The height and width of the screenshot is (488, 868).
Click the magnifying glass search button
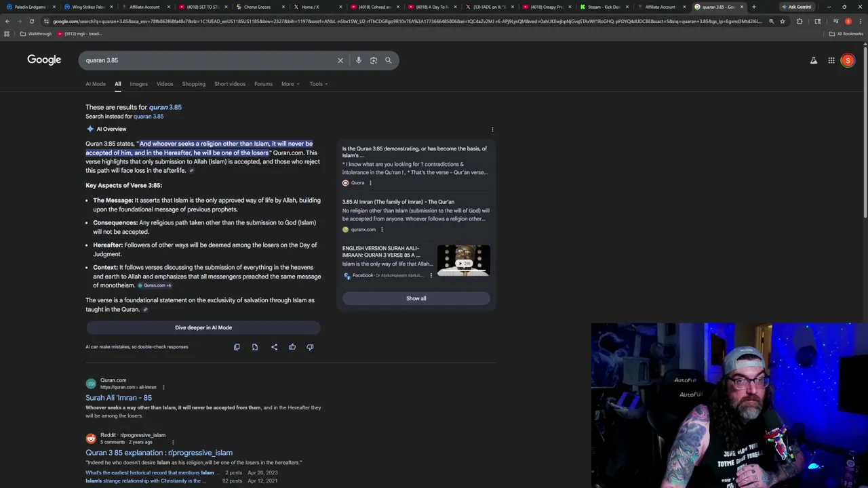point(389,60)
